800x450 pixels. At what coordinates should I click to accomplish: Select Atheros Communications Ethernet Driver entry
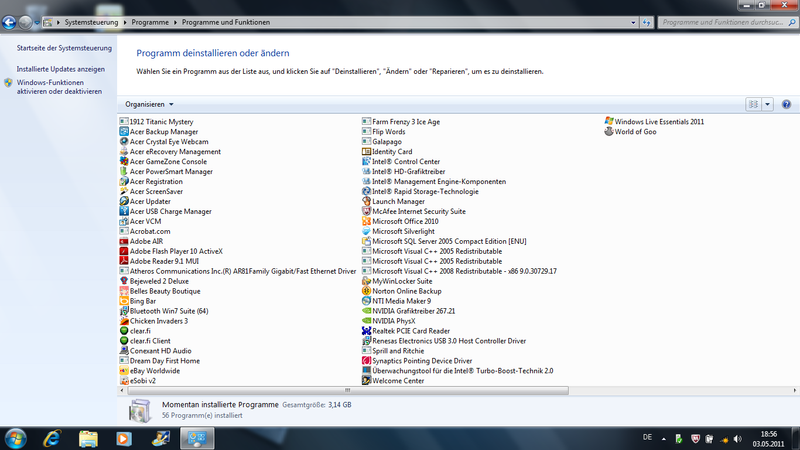[x=238, y=271]
